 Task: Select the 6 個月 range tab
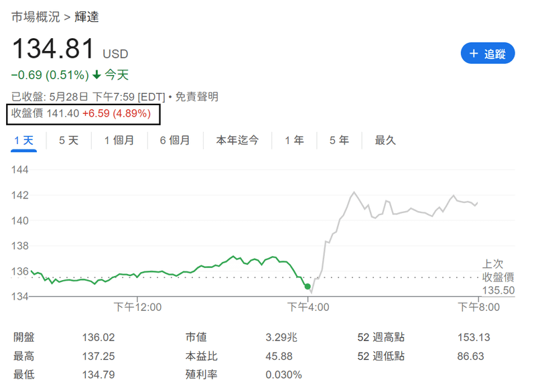175,140
